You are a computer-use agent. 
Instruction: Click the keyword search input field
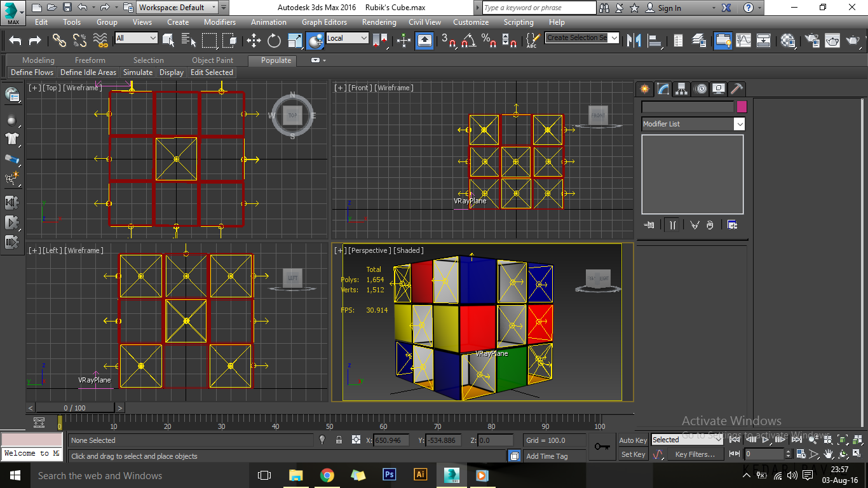(x=539, y=8)
